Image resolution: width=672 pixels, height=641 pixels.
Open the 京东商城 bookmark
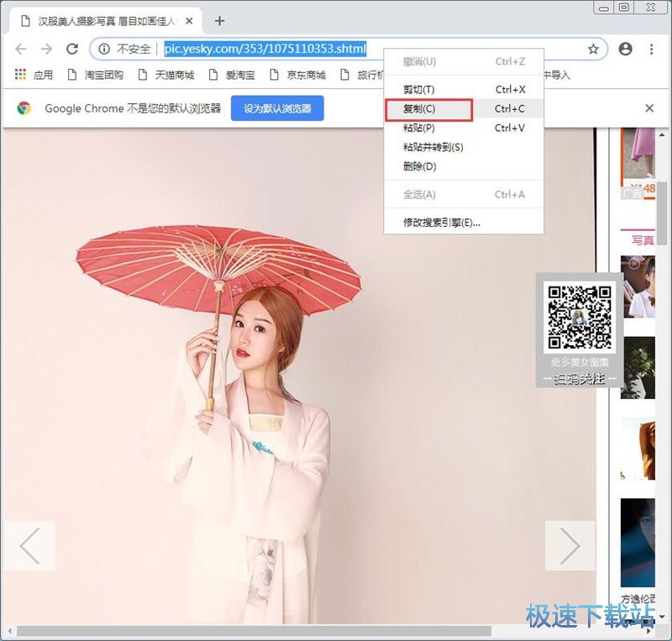[297, 75]
